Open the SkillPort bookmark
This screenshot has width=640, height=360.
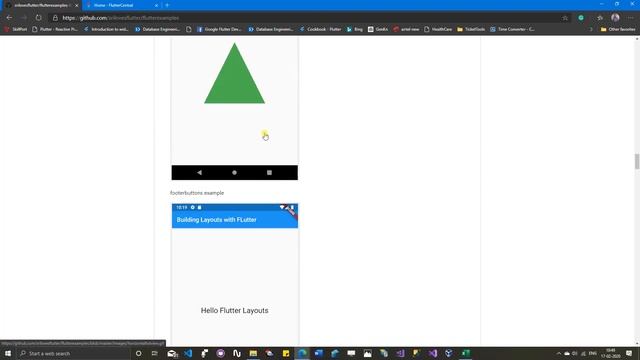pyautogui.click(x=16, y=29)
